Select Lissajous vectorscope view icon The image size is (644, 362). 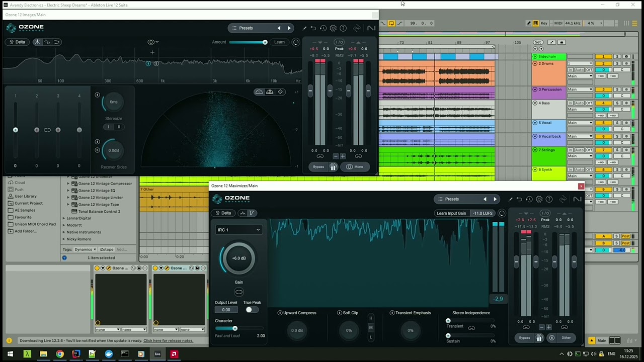(280, 92)
